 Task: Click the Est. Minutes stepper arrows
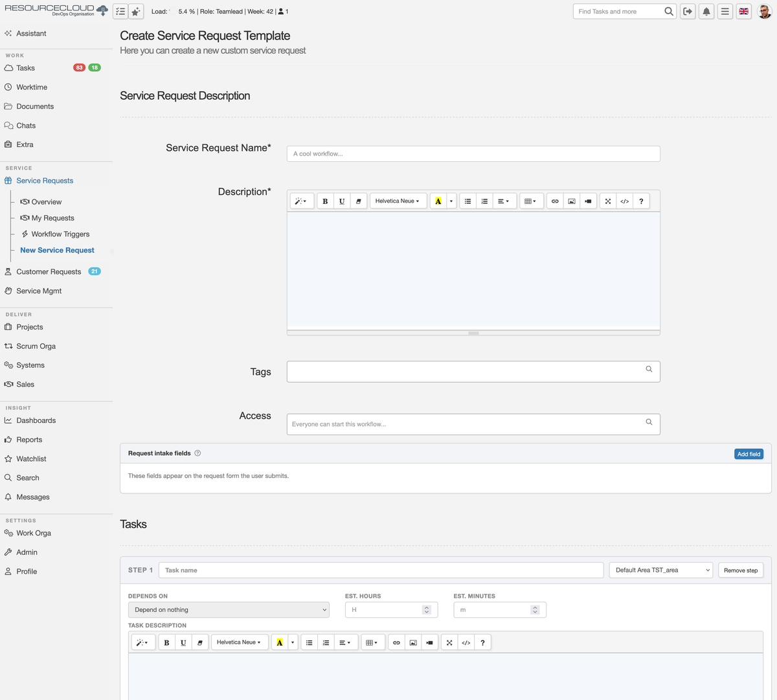pyautogui.click(x=535, y=610)
